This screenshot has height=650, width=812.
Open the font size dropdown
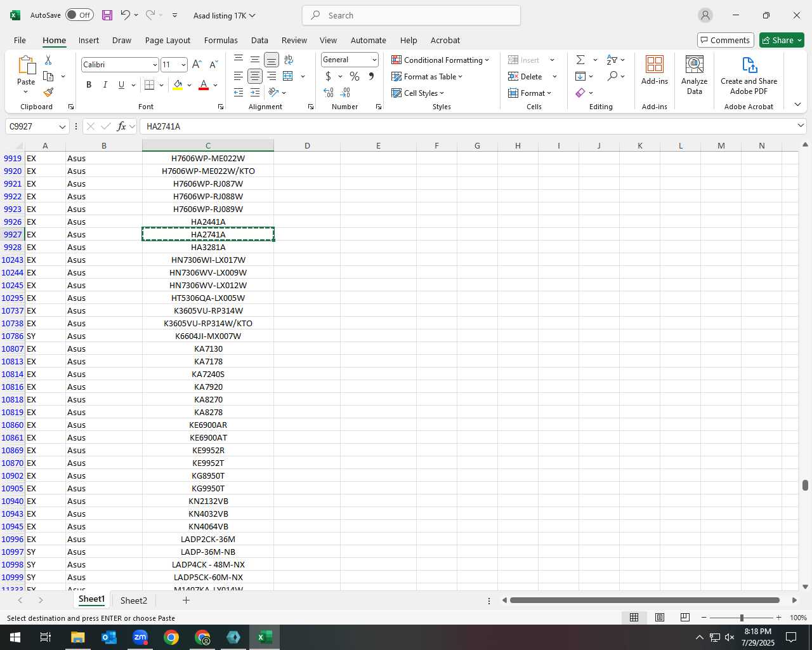point(183,65)
